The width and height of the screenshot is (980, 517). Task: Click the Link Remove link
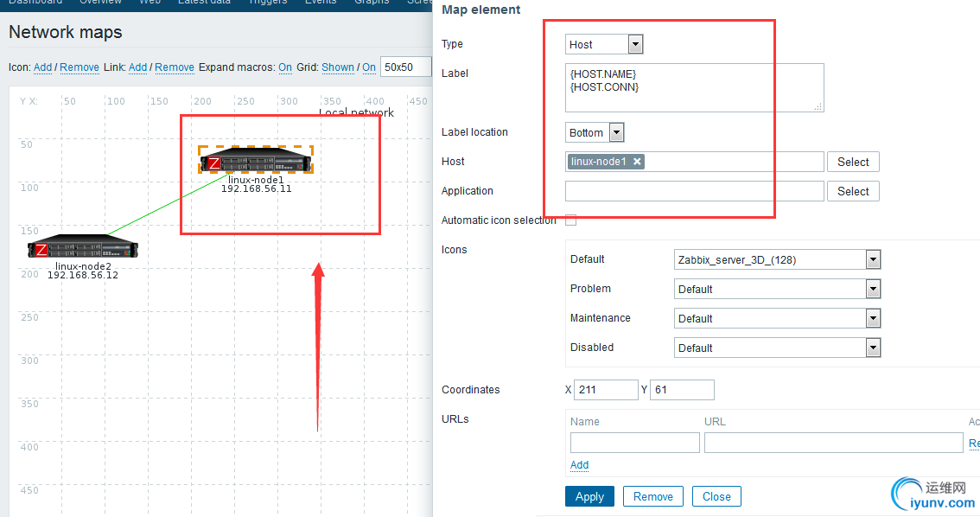(175, 67)
